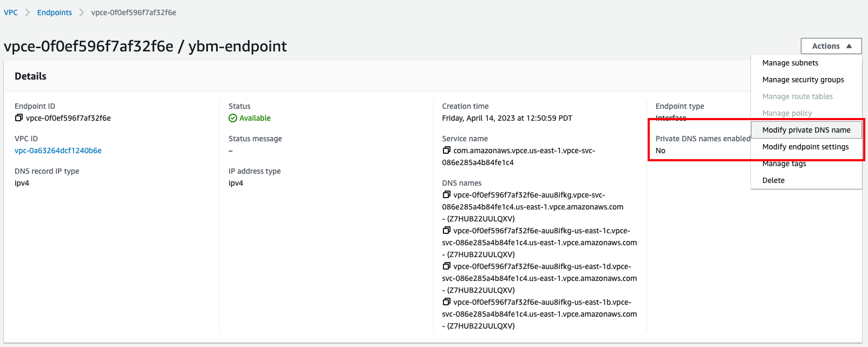Open Manage tags from Actions menu
Screen dimensions: 868x347
pos(784,163)
